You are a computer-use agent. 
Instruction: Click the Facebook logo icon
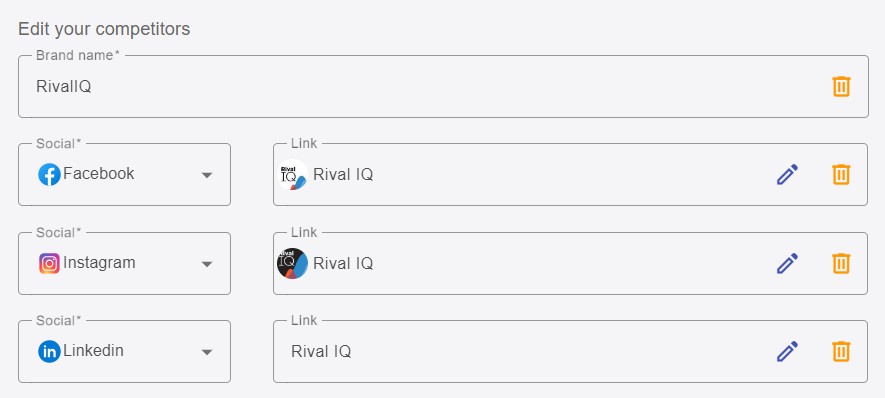point(49,174)
